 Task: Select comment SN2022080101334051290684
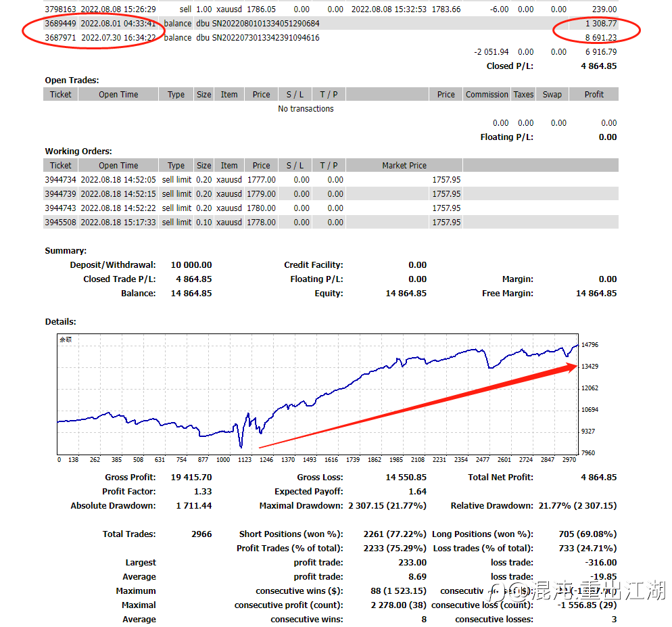click(x=266, y=23)
